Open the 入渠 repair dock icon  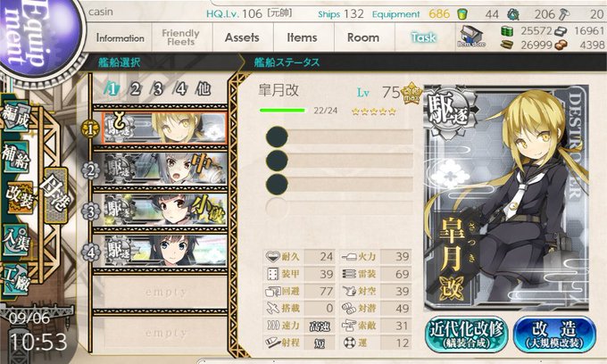click(x=16, y=240)
